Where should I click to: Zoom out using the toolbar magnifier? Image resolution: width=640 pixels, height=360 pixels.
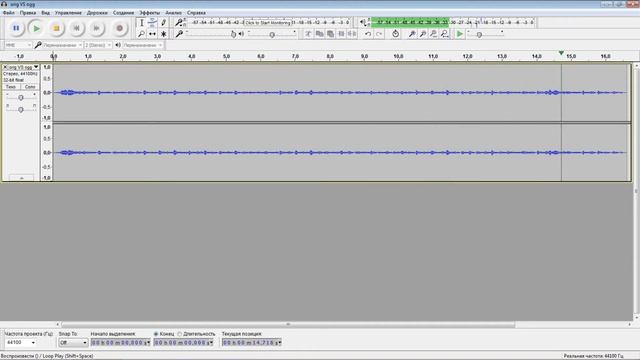pos(423,34)
